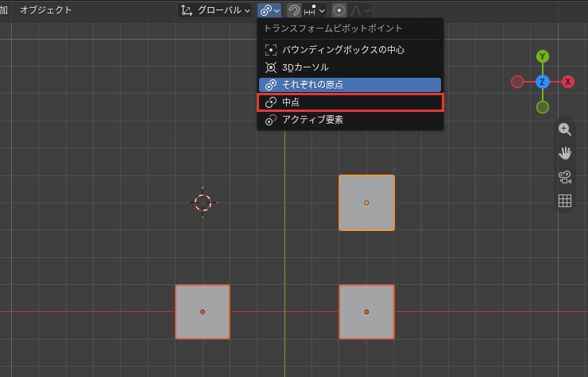This screenshot has height=377, width=588.
Task: Click the zoom magnifier viewport icon
Action: pos(565,129)
